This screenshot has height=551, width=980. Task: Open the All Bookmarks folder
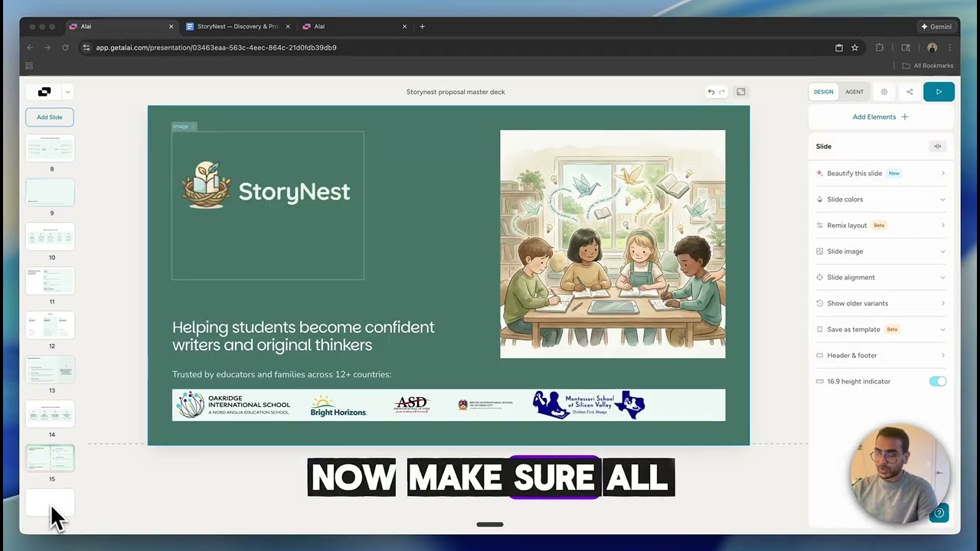click(x=928, y=66)
